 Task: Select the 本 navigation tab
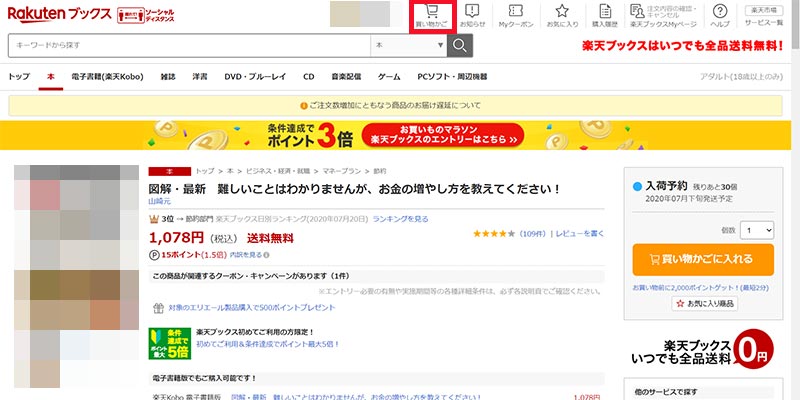pyautogui.click(x=51, y=77)
